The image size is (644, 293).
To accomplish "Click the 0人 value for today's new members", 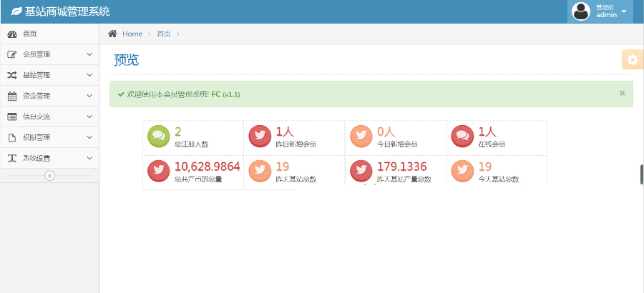I will pos(386,131).
